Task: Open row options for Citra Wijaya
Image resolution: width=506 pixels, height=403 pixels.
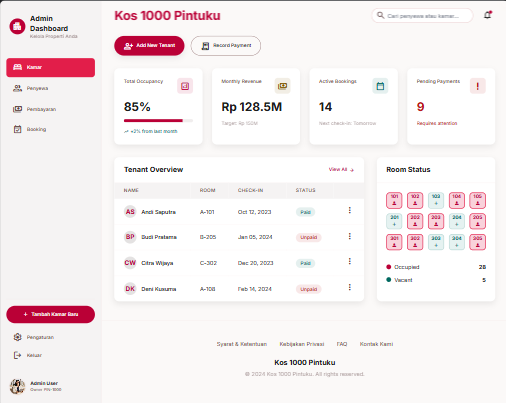Action: 350,261
